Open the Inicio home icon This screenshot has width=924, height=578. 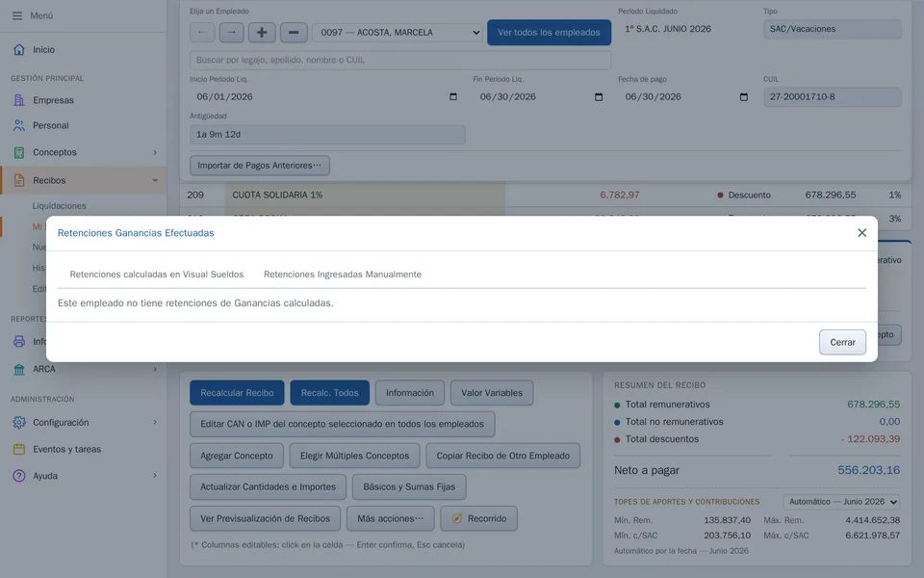point(19,49)
